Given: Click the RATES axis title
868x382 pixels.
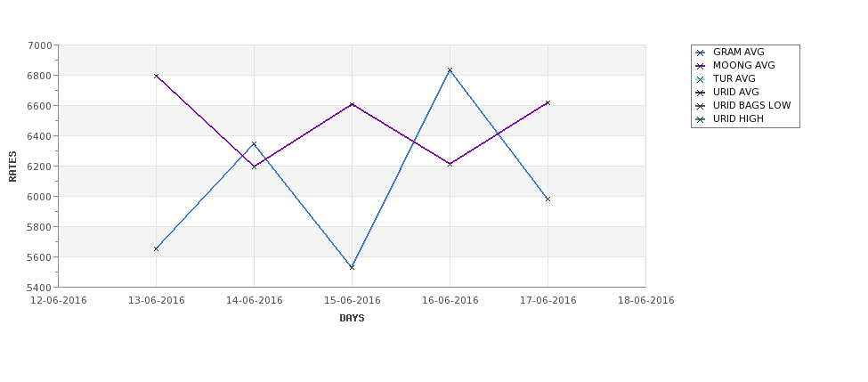Looking at the screenshot, I should (12, 167).
